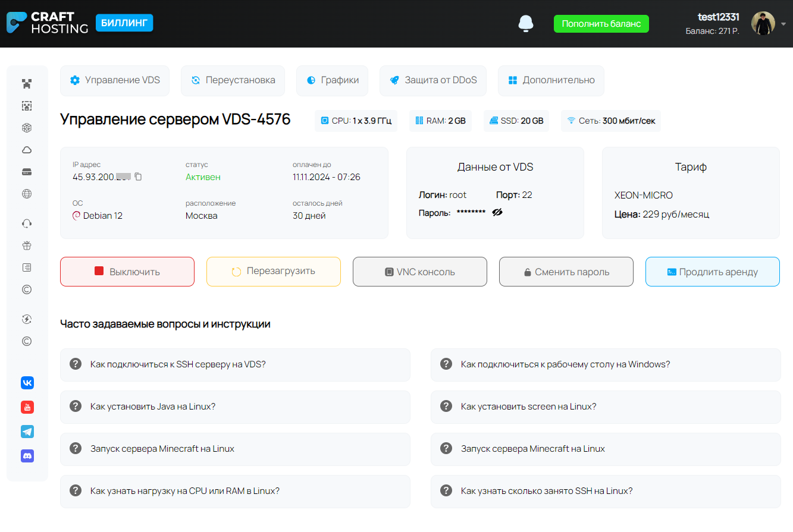The width and height of the screenshot is (793, 532).
Task: Open the YouTube social link
Action: pos(27,407)
